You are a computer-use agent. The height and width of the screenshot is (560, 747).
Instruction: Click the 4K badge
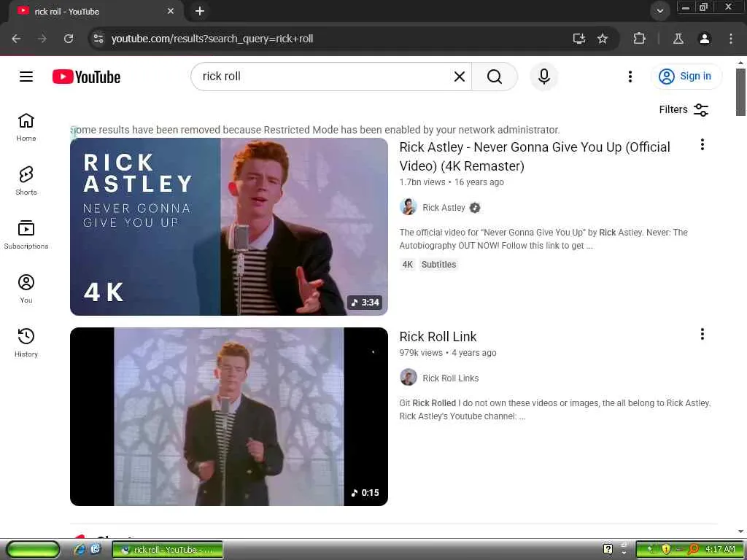(x=407, y=265)
